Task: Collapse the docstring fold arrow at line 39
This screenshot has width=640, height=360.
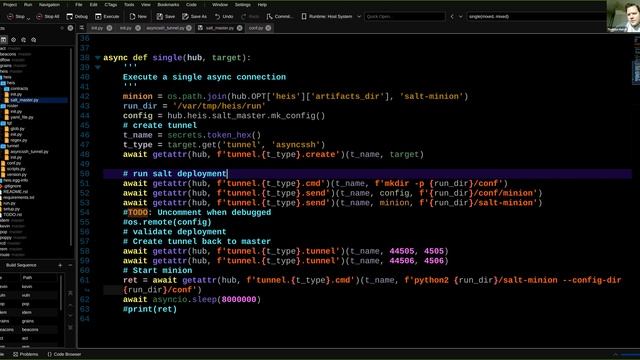Action: pyautogui.click(x=98, y=67)
